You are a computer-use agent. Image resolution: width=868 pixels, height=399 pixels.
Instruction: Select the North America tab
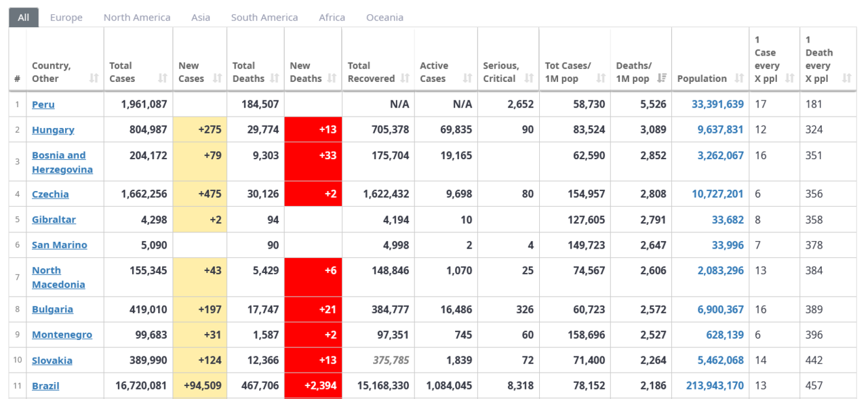136,17
